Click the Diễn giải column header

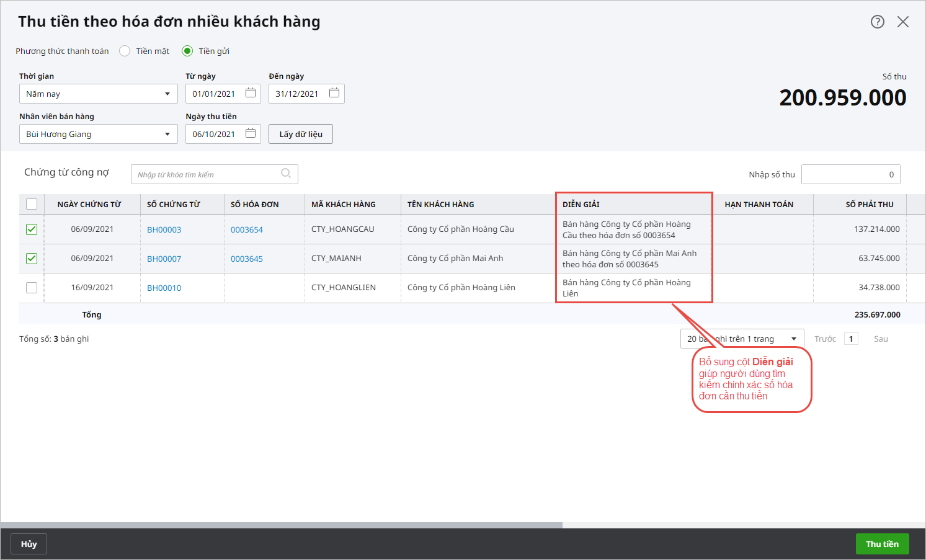point(581,204)
